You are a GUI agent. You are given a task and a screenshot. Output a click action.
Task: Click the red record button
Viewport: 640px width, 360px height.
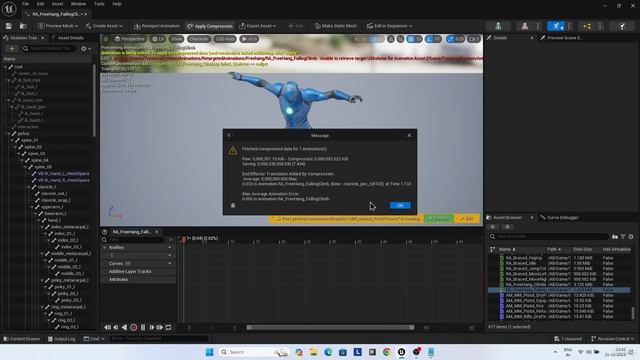point(133,327)
